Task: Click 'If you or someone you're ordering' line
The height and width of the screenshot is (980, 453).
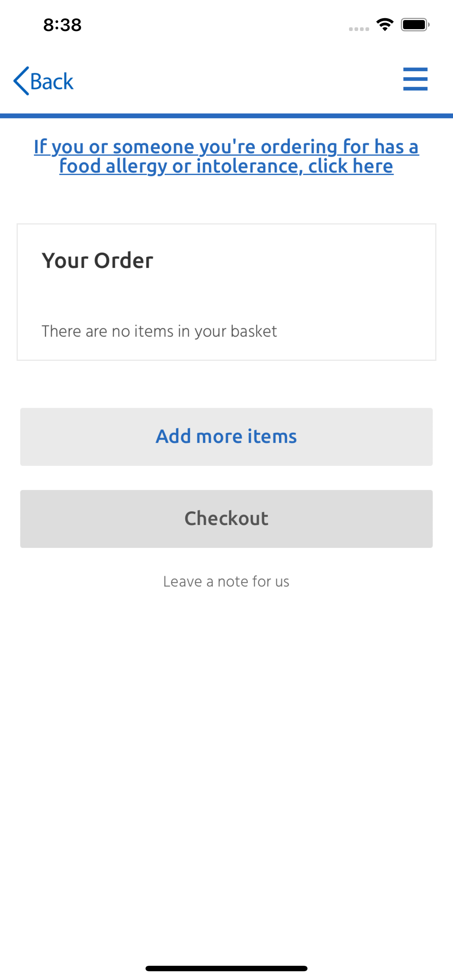Action: pos(226,147)
